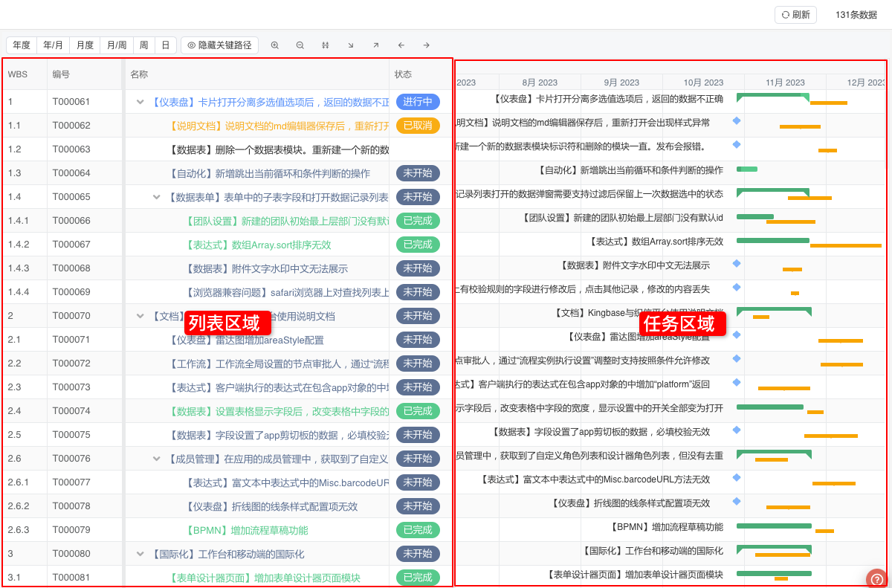Click the right arrow toolbar icon

[x=427, y=45]
